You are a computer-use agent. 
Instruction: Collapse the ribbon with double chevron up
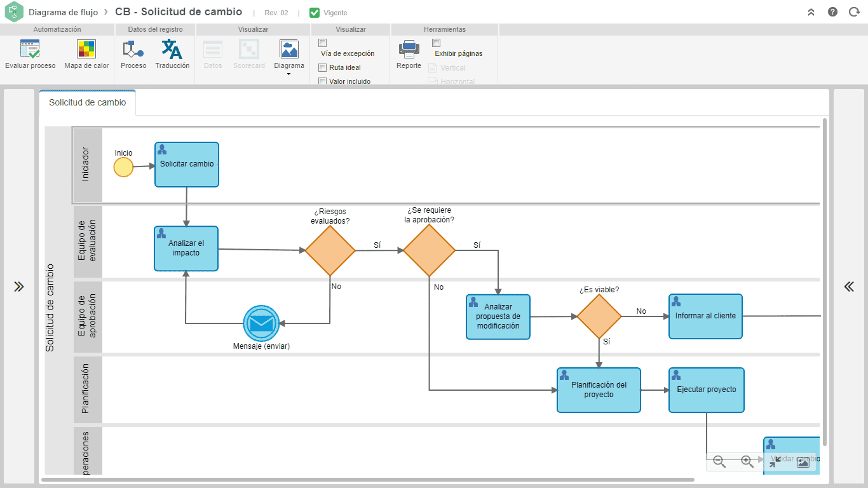[811, 12]
